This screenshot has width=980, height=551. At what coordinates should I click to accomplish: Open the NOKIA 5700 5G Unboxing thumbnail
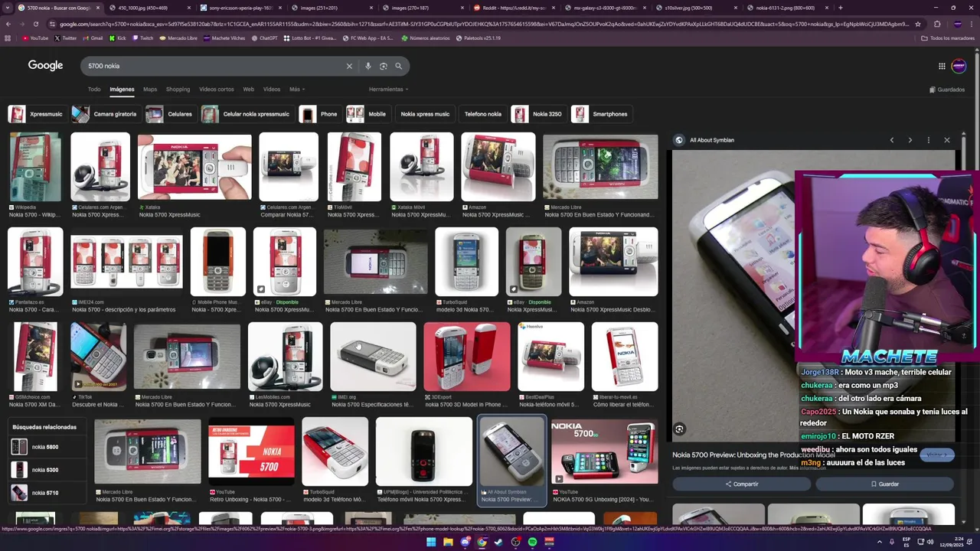tap(604, 452)
